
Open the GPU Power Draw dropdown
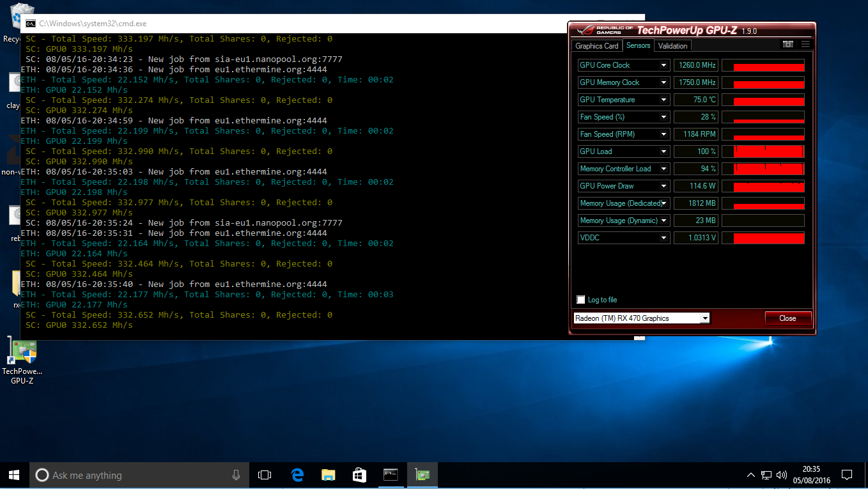pos(664,186)
